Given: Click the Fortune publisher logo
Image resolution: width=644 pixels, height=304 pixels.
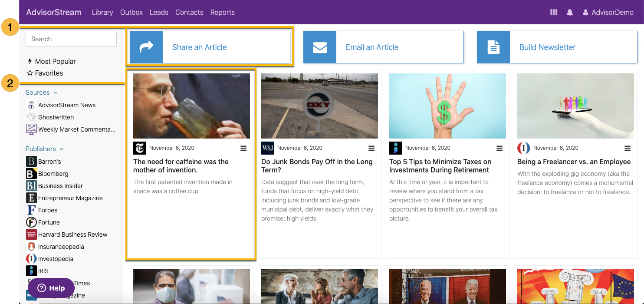Looking at the screenshot, I should pyautogui.click(x=31, y=222).
